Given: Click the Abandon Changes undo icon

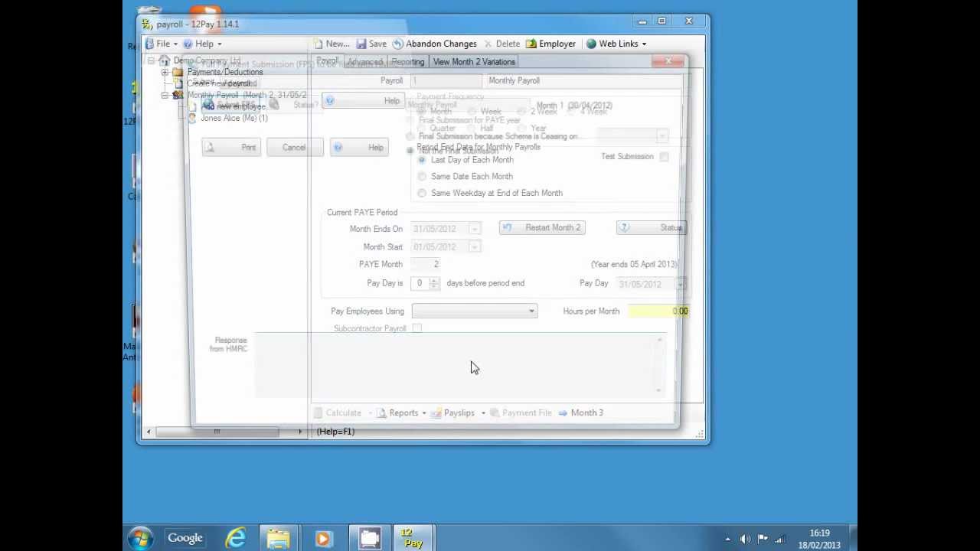Looking at the screenshot, I should pos(397,44).
